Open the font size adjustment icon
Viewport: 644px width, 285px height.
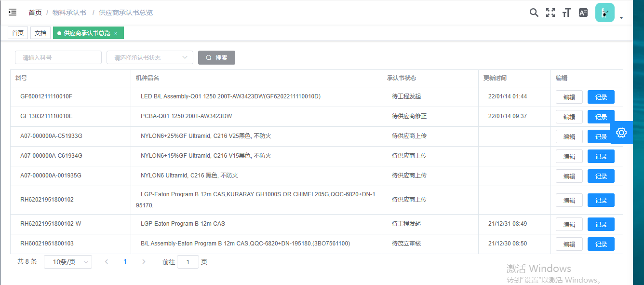click(566, 13)
